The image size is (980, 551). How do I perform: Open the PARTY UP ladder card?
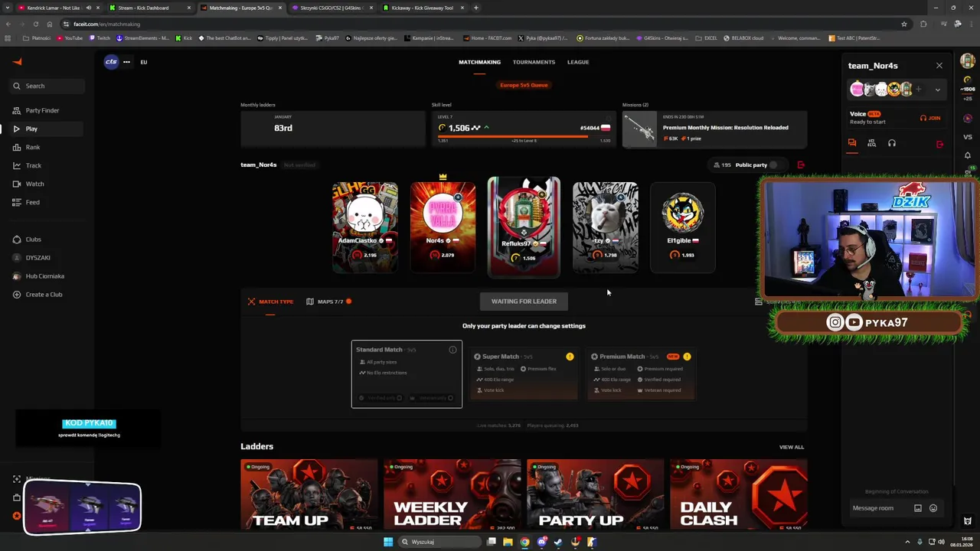click(595, 494)
